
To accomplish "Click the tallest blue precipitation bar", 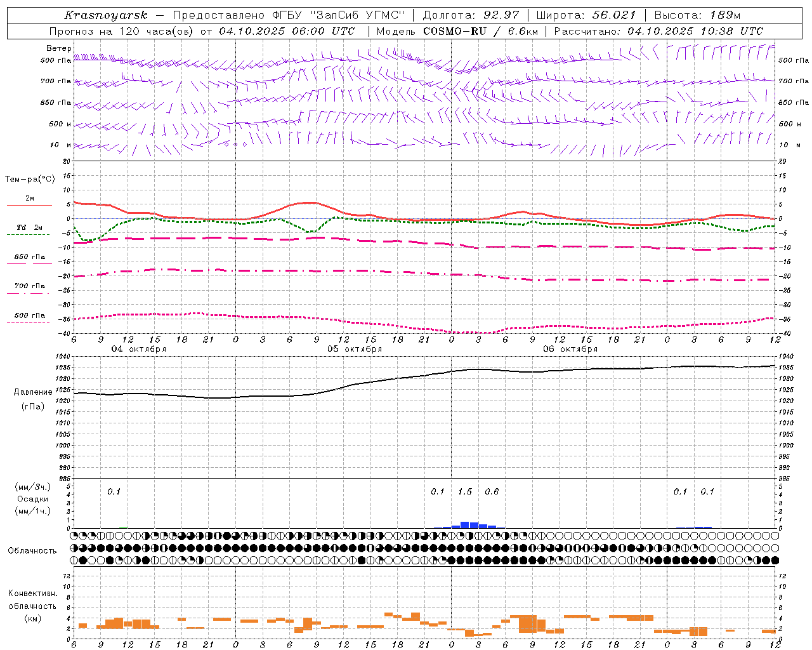I will coord(465,525).
